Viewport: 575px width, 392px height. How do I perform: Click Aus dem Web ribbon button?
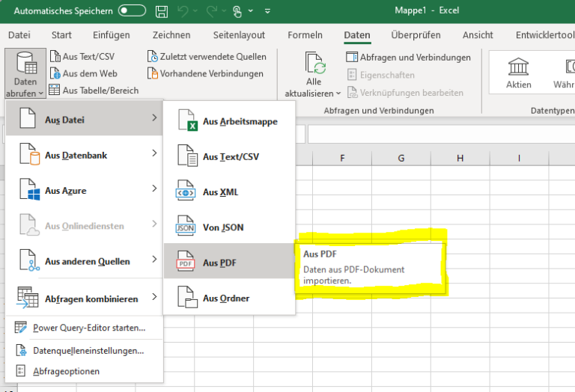(x=84, y=73)
